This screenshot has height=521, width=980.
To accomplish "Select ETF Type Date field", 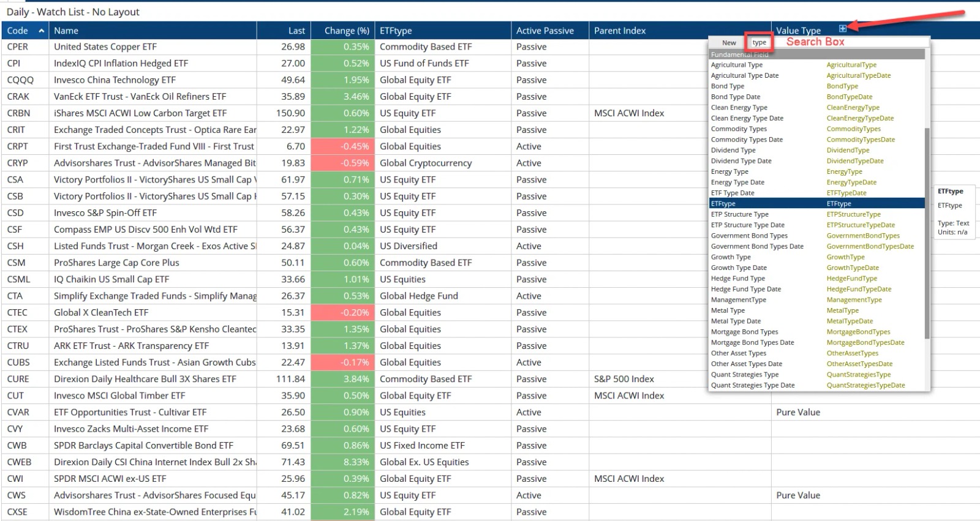I will tap(816, 193).
